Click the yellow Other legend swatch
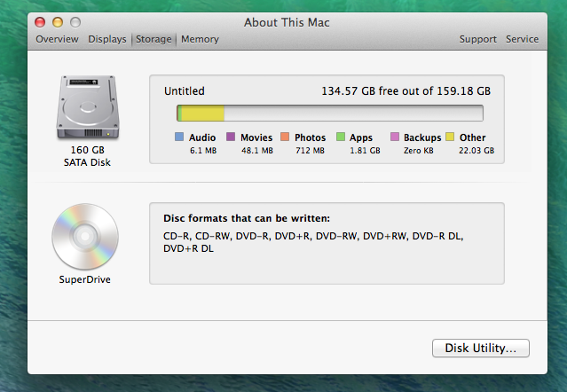 click(450, 137)
